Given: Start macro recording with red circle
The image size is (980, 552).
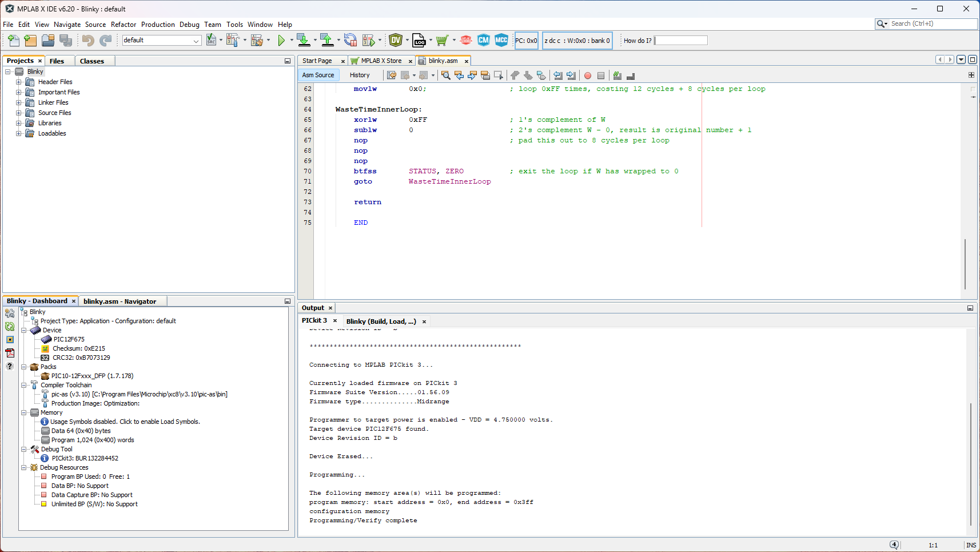Looking at the screenshot, I should click(x=587, y=76).
